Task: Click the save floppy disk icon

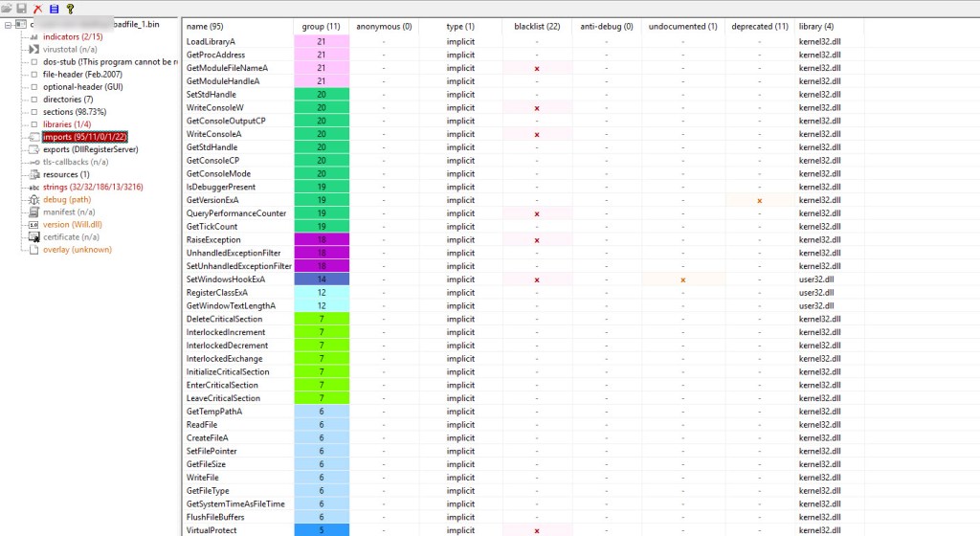Action: coord(22,9)
